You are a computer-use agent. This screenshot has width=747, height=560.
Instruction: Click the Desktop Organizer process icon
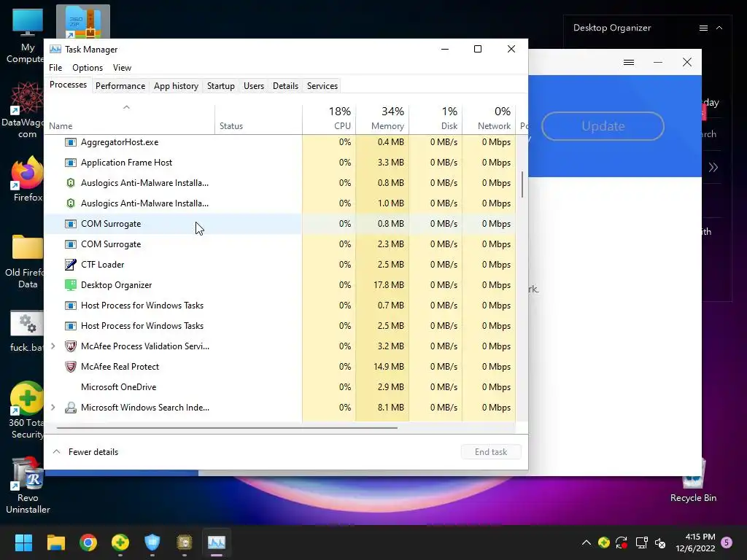click(x=71, y=285)
